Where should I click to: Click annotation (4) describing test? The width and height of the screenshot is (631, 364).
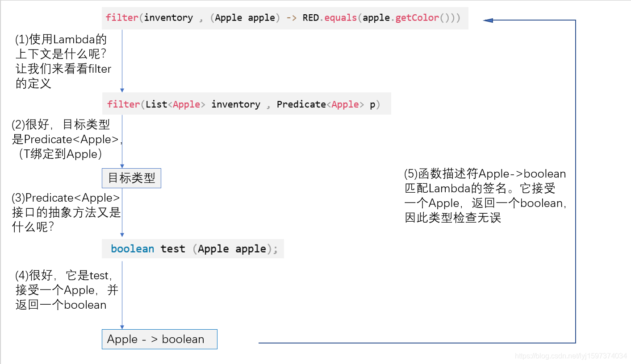click(x=67, y=290)
